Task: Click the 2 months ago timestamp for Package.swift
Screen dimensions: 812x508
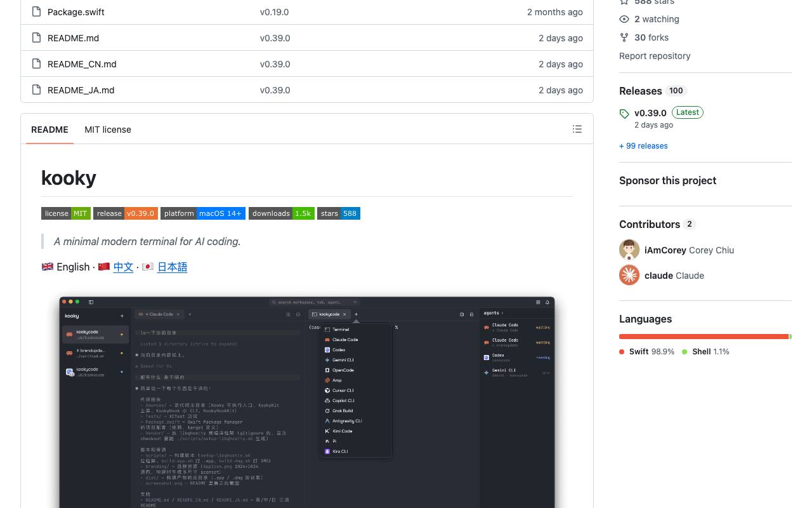Action: click(555, 12)
